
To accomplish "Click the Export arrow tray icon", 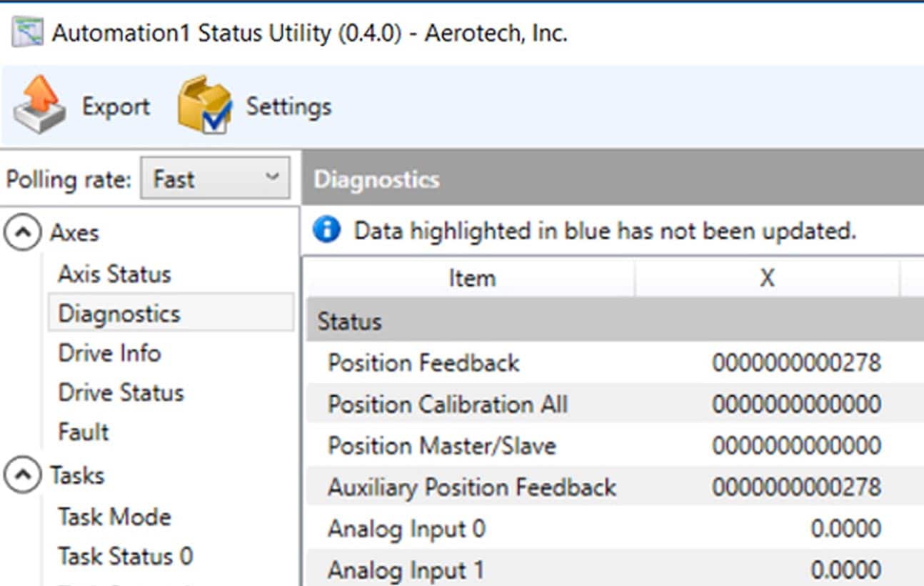I will (39, 105).
